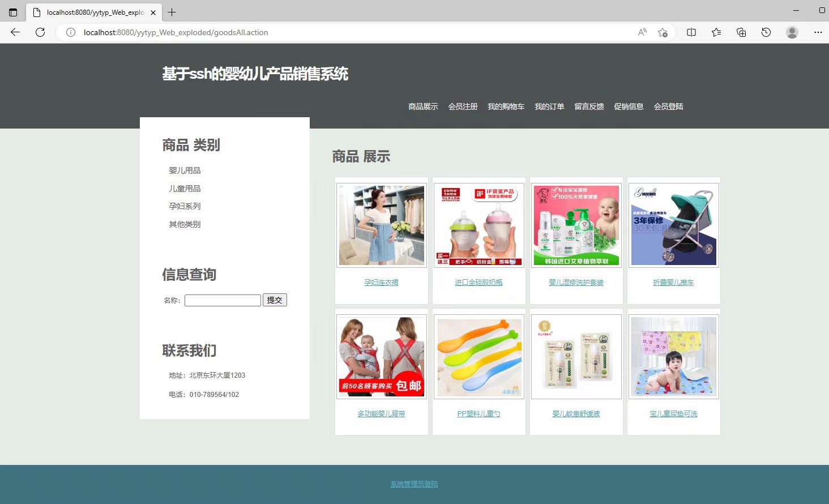Click 折叠婴儿推车 product link

[x=674, y=283]
